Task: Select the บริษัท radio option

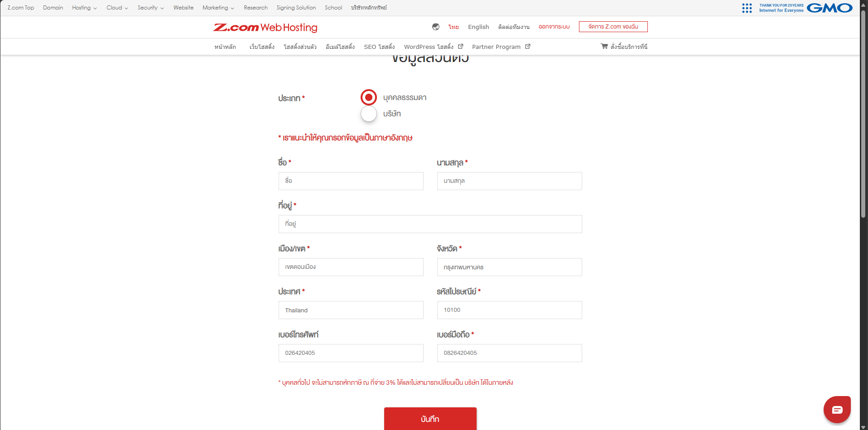Action: 369,114
